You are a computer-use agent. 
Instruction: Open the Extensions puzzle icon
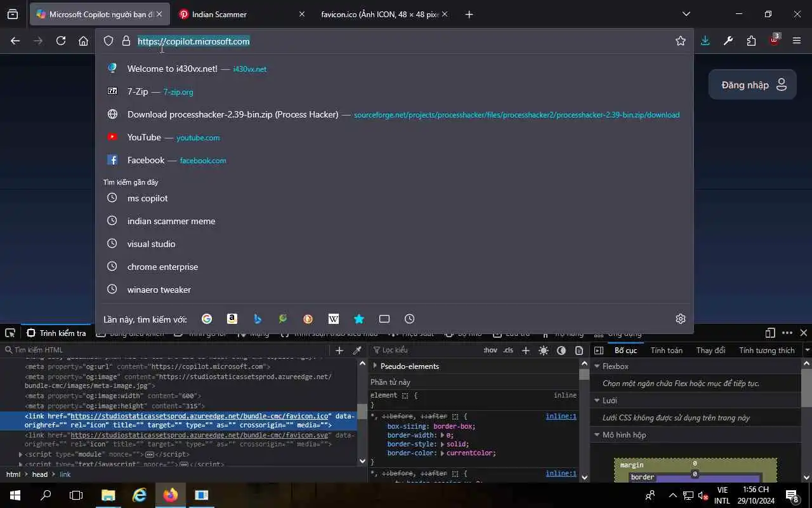tap(751, 41)
